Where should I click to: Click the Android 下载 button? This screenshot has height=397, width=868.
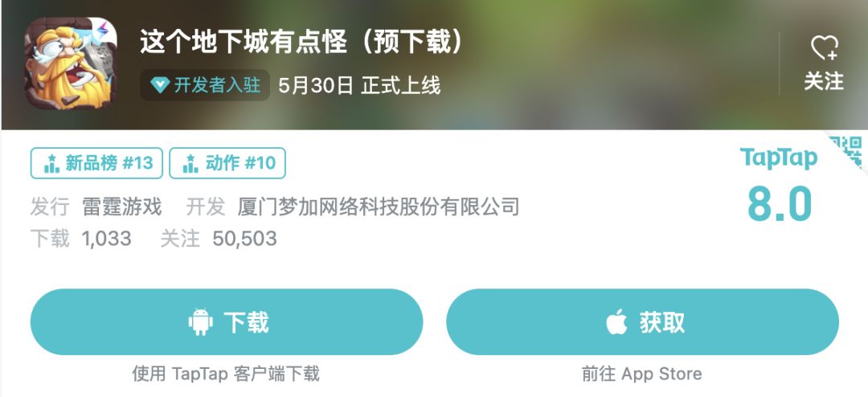227,321
